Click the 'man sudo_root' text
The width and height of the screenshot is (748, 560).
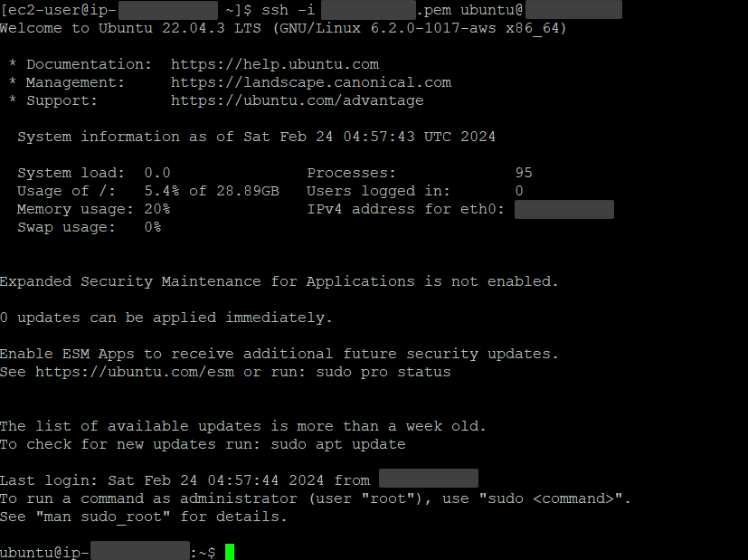[103, 517]
